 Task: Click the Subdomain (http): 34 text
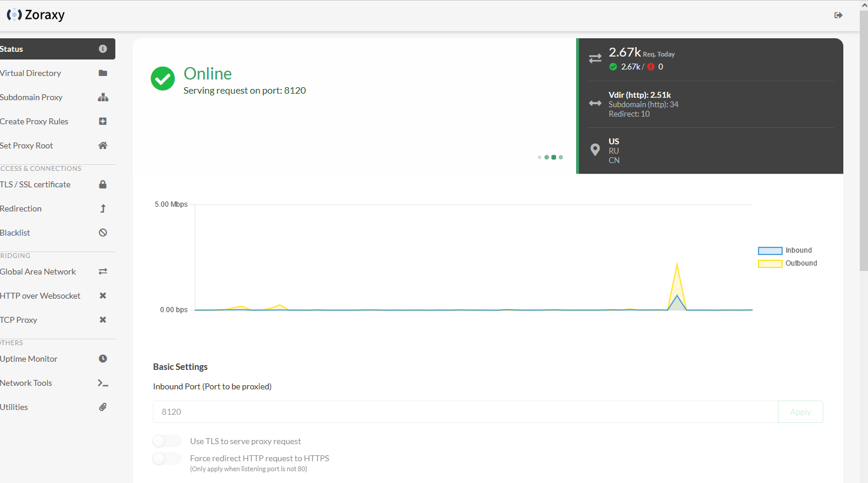pyautogui.click(x=644, y=104)
